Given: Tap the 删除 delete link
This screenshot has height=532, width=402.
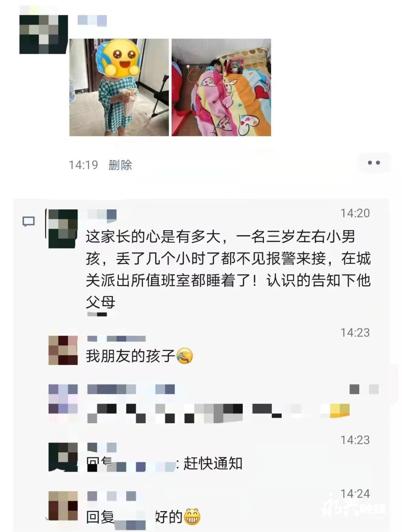Looking at the screenshot, I should [x=120, y=165].
